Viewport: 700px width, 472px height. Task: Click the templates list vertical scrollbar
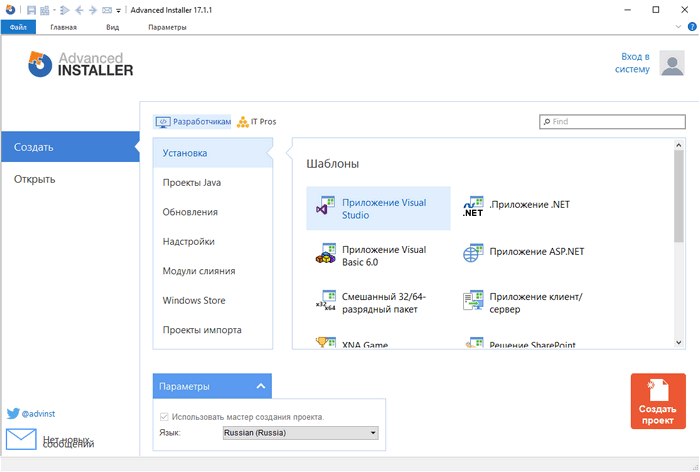[679, 200]
